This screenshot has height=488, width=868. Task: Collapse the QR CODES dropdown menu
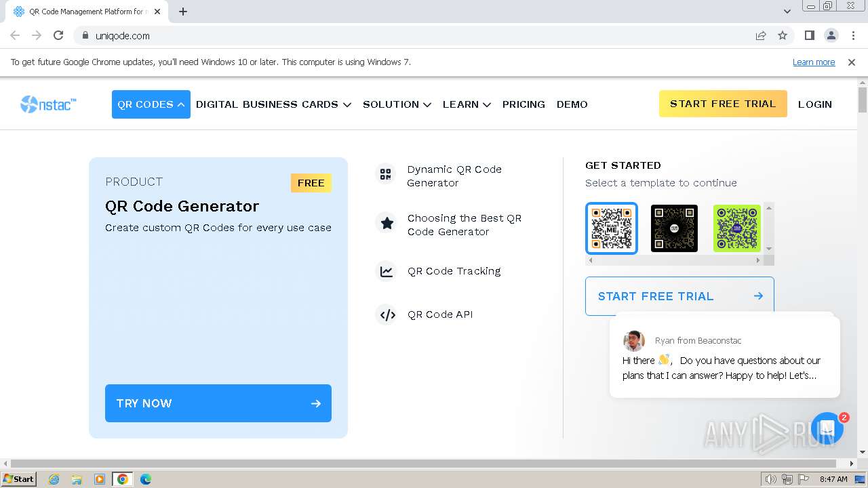[x=151, y=104]
